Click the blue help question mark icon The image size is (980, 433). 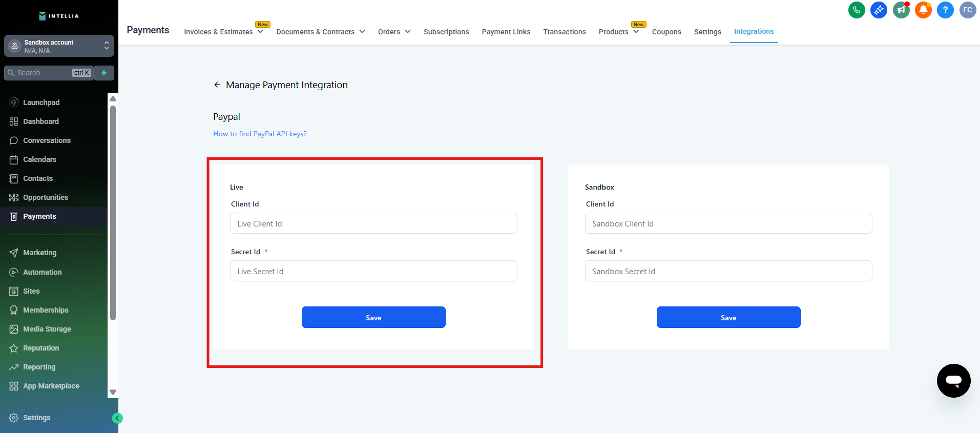[945, 10]
